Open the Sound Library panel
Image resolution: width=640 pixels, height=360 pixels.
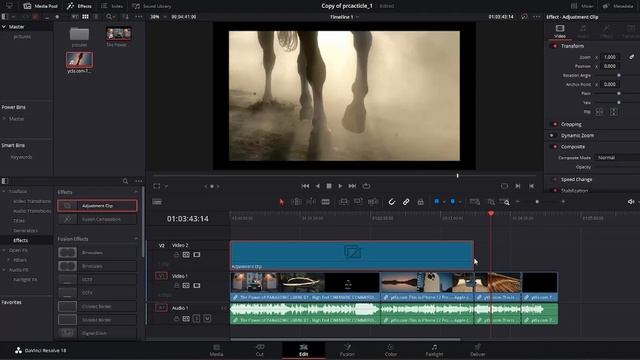(x=151, y=6)
